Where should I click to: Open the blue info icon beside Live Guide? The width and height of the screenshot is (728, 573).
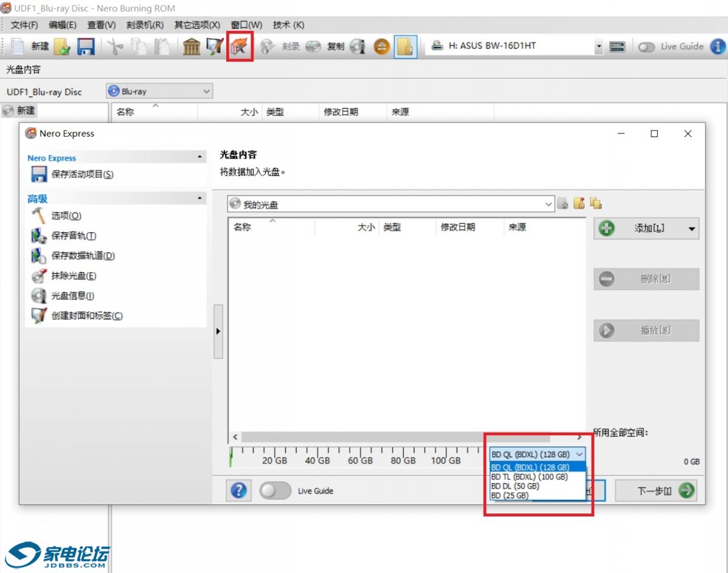pyautogui.click(x=718, y=47)
